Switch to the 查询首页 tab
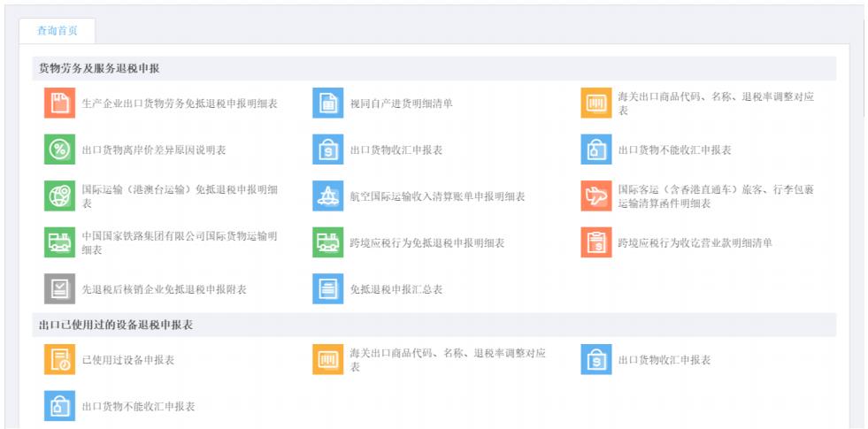 pos(57,31)
